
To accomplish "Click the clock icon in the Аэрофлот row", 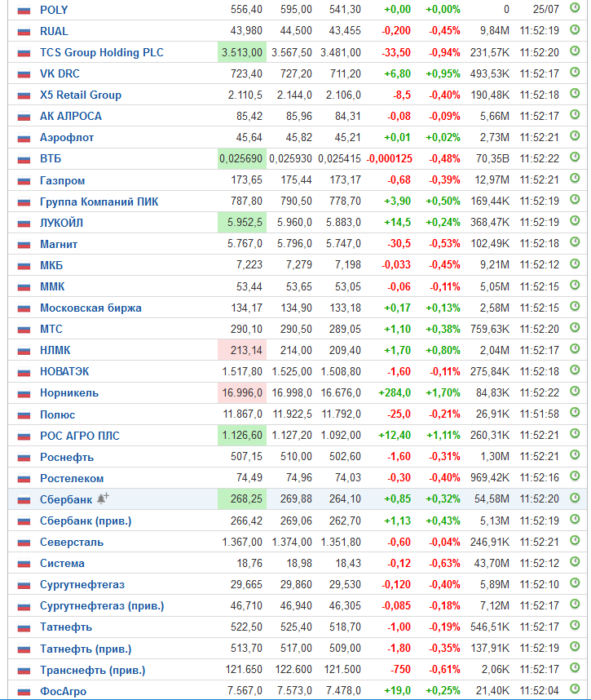I will 575,135.
